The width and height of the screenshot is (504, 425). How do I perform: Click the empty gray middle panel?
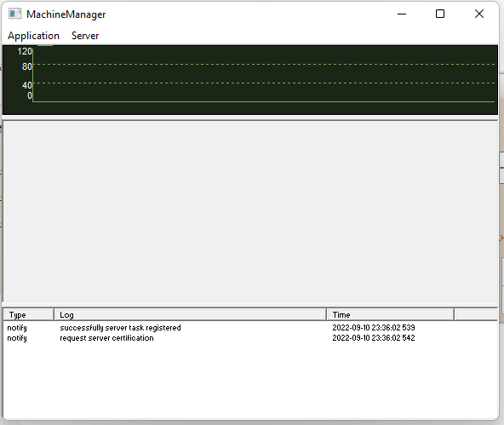click(250, 211)
